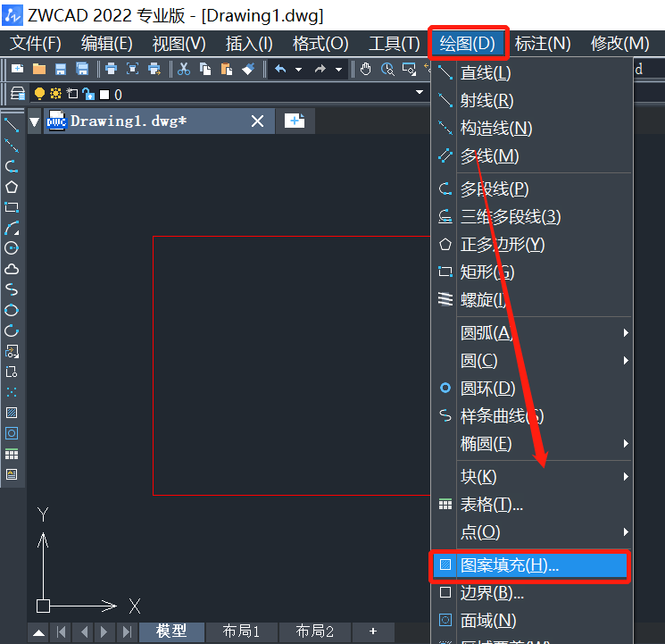
Task: Choose 直线(L) from the draw menu
Action: coord(532,73)
